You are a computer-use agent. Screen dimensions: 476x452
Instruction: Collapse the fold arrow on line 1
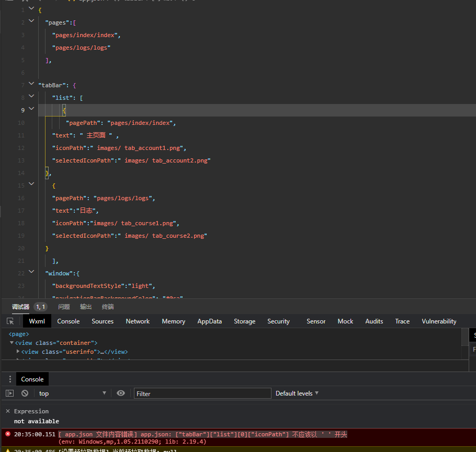[x=31, y=8]
